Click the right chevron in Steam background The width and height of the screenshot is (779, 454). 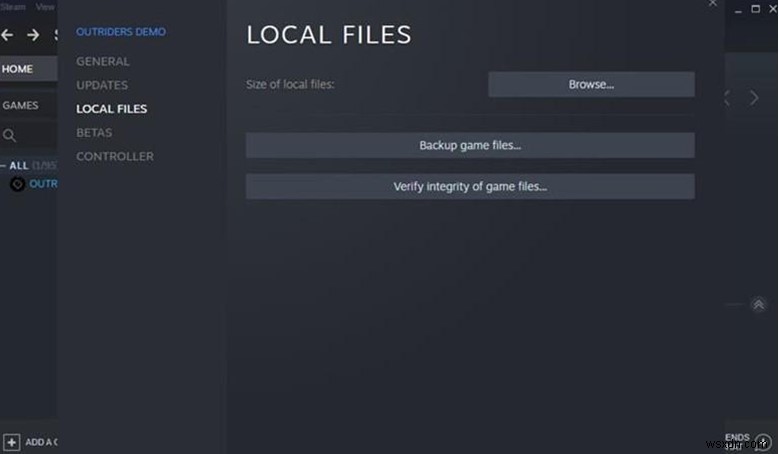(754, 97)
